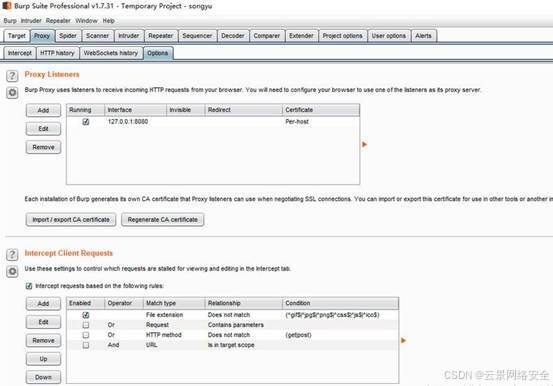
Task: Click the Interface column header
Action: [135, 110]
